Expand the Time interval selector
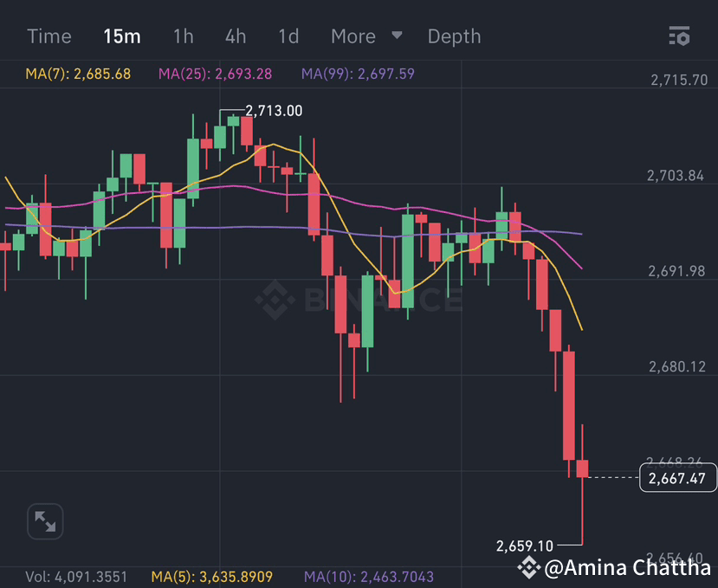 [x=49, y=36]
